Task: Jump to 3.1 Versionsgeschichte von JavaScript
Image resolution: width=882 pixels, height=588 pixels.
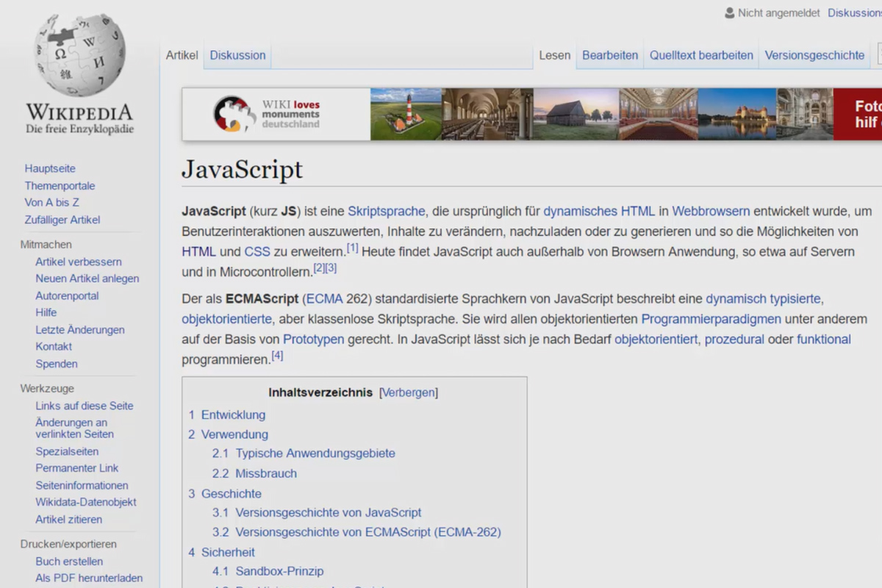Action: click(317, 512)
